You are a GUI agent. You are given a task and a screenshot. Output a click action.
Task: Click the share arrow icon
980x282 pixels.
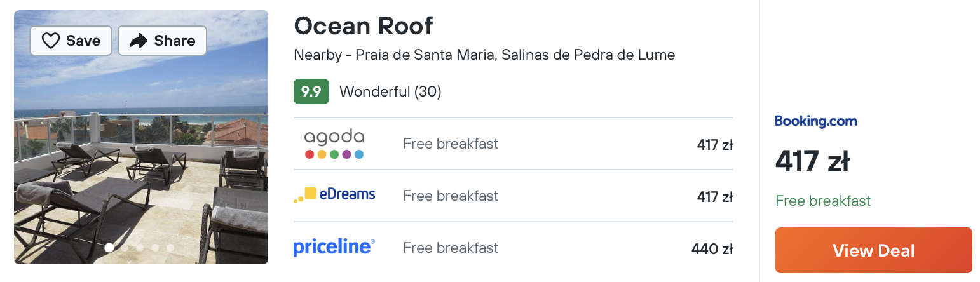click(x=139, y=41)
